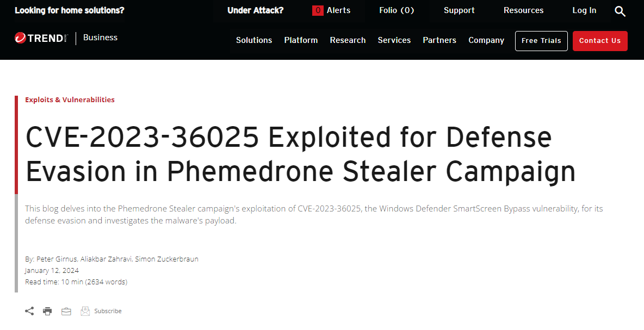Open the search magnifier icon
The height and width of the screenshot is (330, 644).
pyautogui.click(x=620, y=11)
